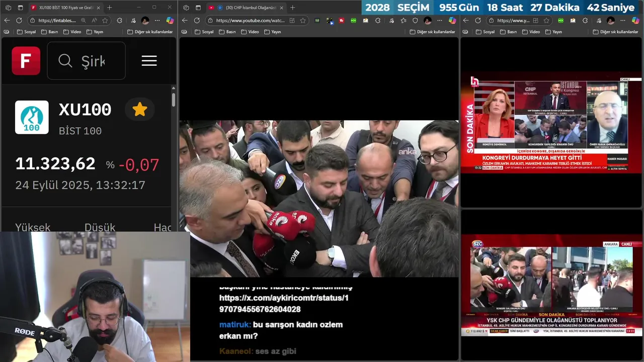Open tab actions menu in Fintables window
Screen dimensions: 644x362
coord(21,8)
